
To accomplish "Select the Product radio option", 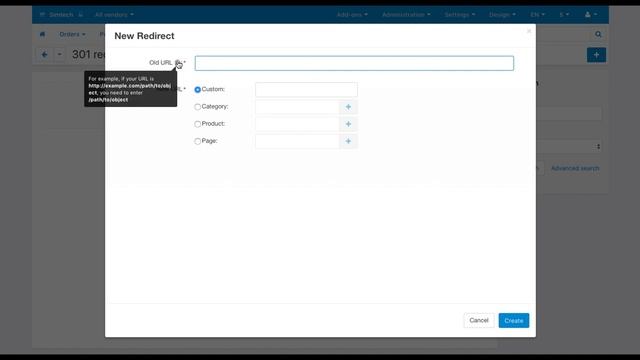I will click(198, 124).
